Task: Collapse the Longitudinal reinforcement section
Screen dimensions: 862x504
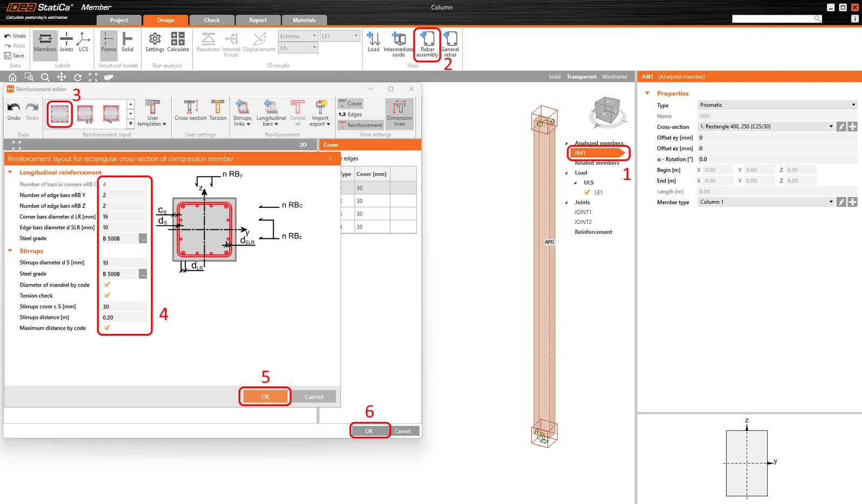Action: pos(10,172)
